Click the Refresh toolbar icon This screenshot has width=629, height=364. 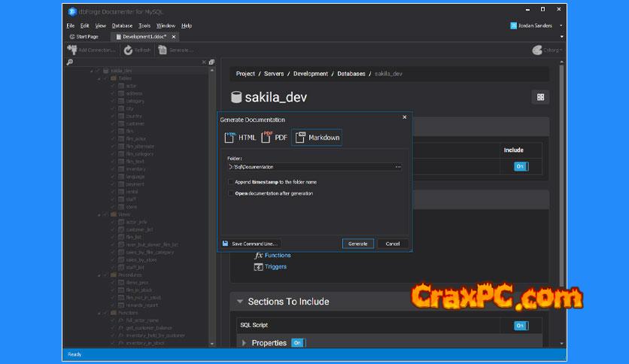[129, 50]
